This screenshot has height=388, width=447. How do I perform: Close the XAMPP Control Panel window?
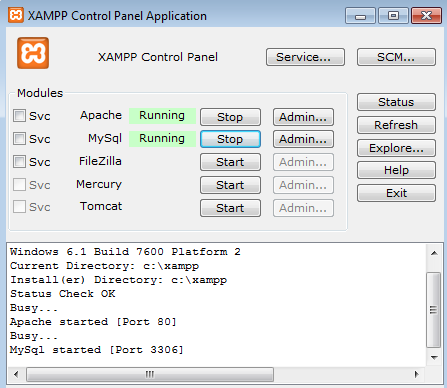tap(426, 16)
